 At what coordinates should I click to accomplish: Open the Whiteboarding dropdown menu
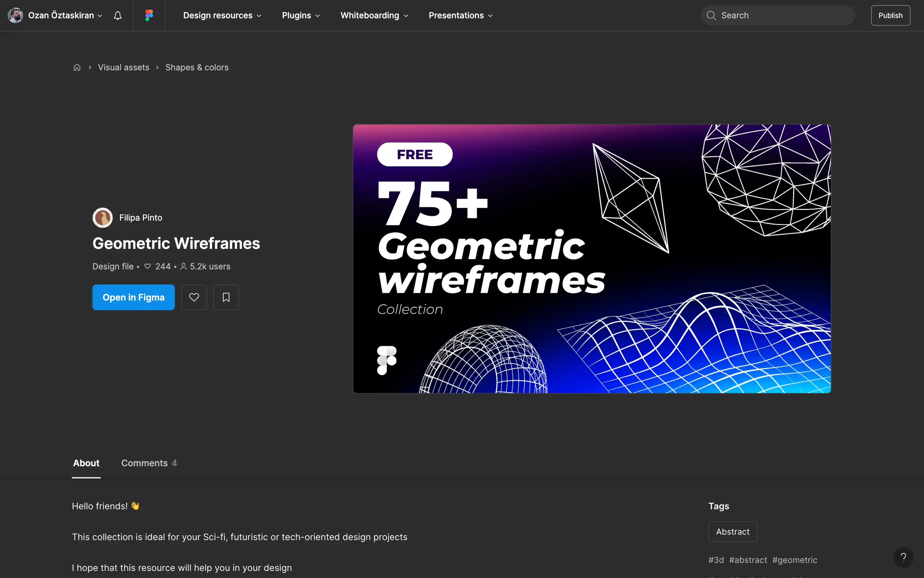[x=374, y=15]
